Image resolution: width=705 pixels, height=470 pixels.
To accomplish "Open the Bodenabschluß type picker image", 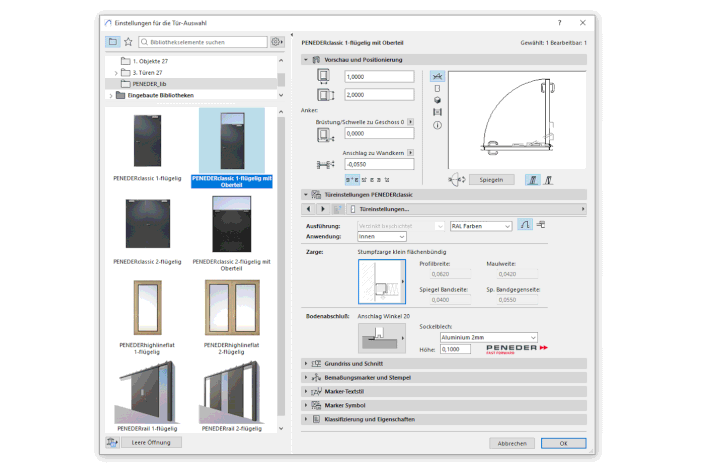I will [382, 338].
